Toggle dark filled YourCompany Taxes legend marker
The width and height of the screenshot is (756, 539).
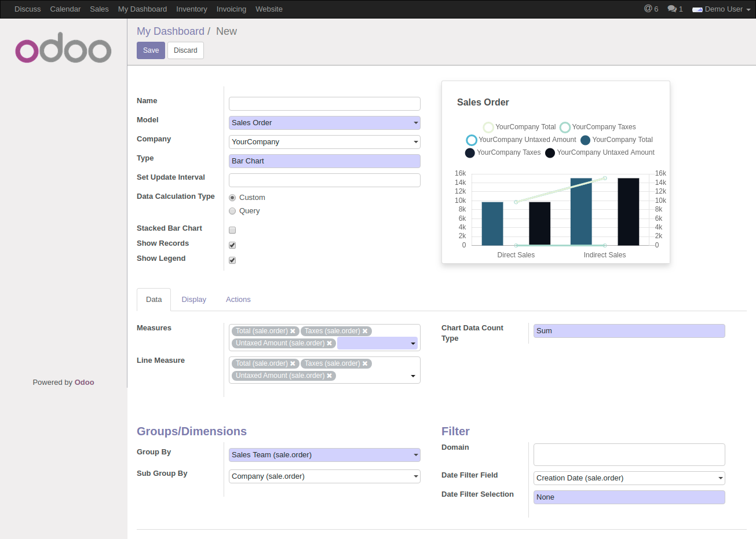(x=470, y=152)
